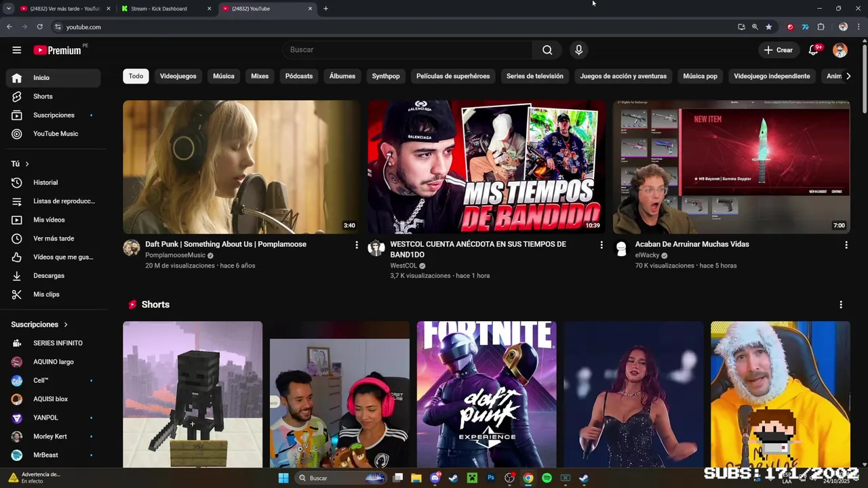Click the install app icon in the address bar
The height and width of the screenshot is (488, 868).
[741, 27]
